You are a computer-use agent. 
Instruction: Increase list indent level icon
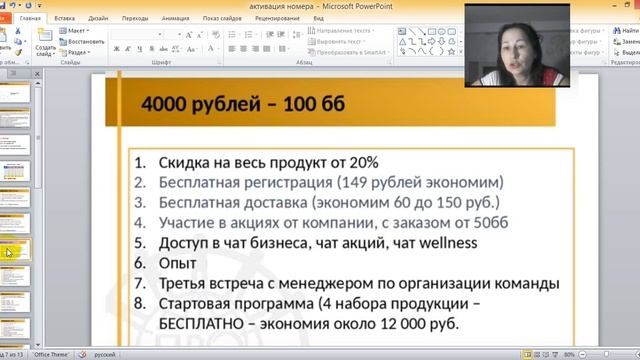click(281, 35)
